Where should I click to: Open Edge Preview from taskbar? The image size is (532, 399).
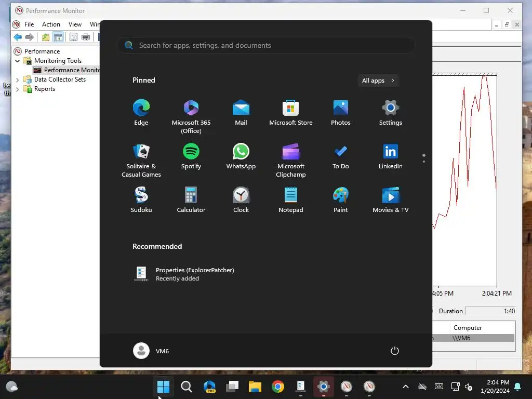(x=209, y=387)
